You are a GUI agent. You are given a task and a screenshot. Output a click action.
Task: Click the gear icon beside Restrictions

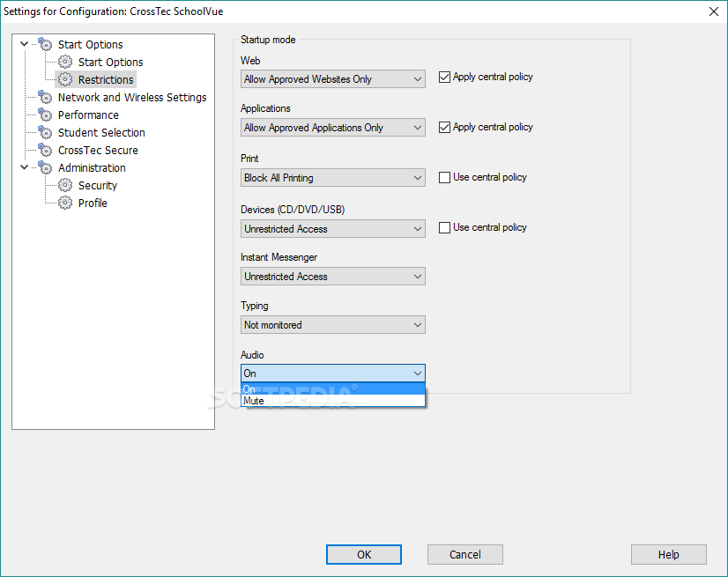point(65,79)
